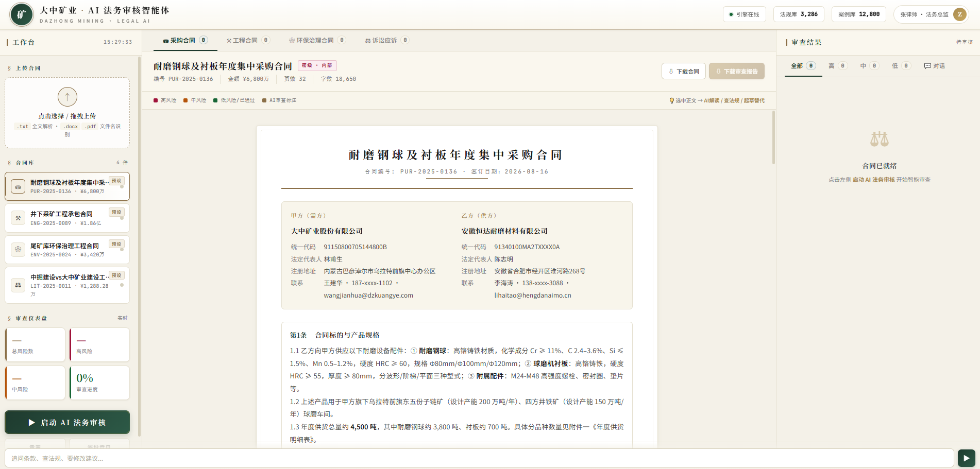The image size is (980, 469).
Task: Click the 待审核 status label
Action: click(965, 42)
